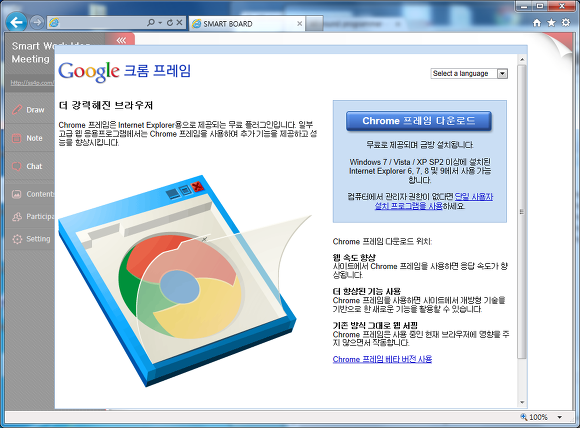This screenshot has height=428, width=580.
Task: Refresh the page with reload icon
Action: click(170, 23)
